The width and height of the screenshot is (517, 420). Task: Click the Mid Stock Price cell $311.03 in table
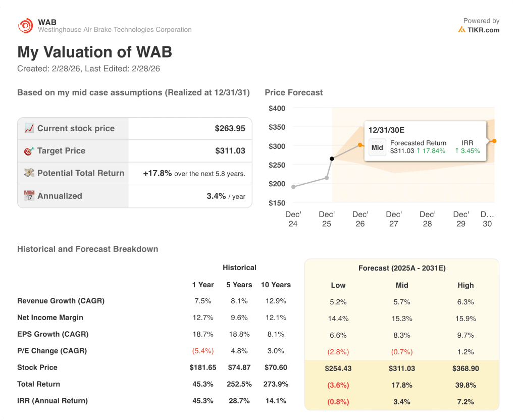[402, 369]
